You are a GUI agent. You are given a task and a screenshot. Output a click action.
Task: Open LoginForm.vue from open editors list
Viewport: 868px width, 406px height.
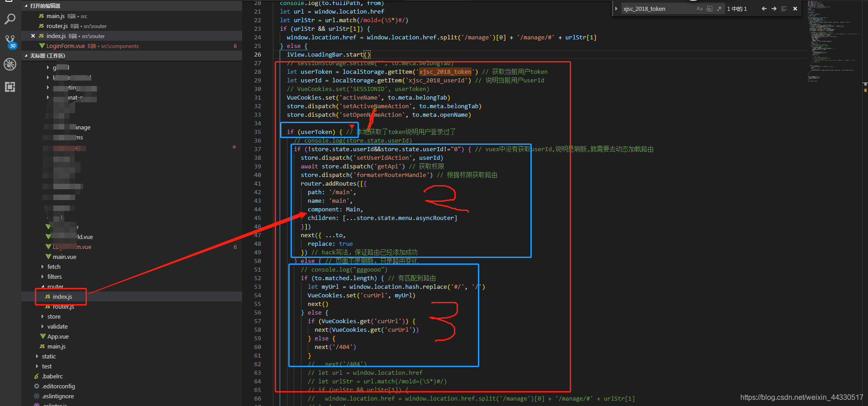click(132, 46)
